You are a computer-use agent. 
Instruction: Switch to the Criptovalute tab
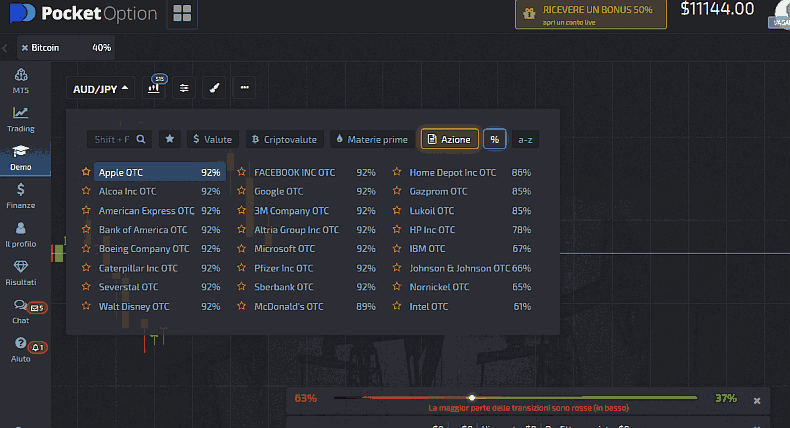pyautogui.click(x=283, y=139)
